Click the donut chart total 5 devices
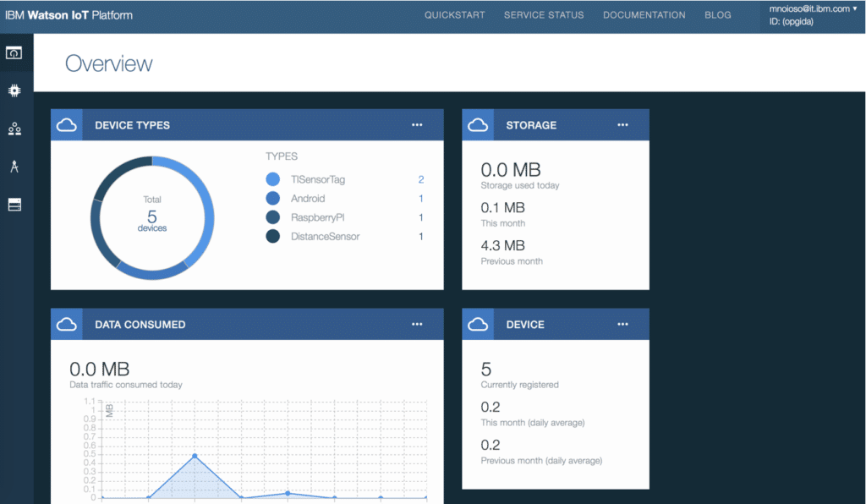 (152, 216)
